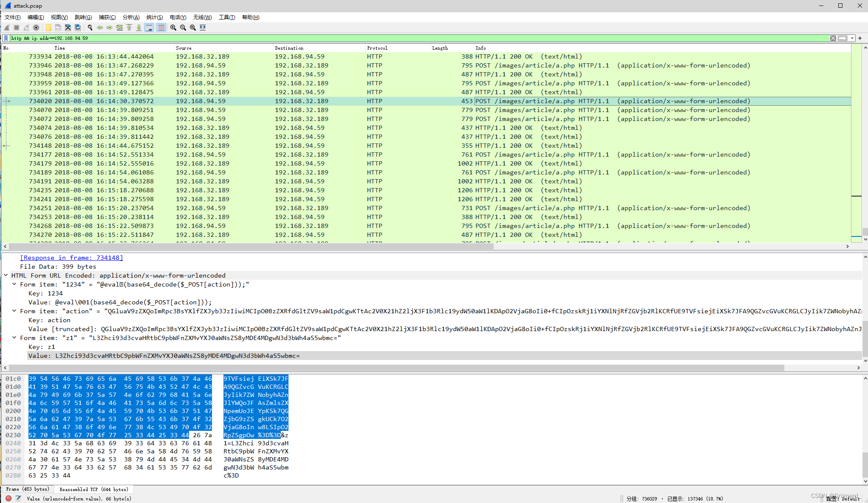Open the 视图(V) menu
Viewport: 868px width, 503px height.
click(x=59, y=17)
